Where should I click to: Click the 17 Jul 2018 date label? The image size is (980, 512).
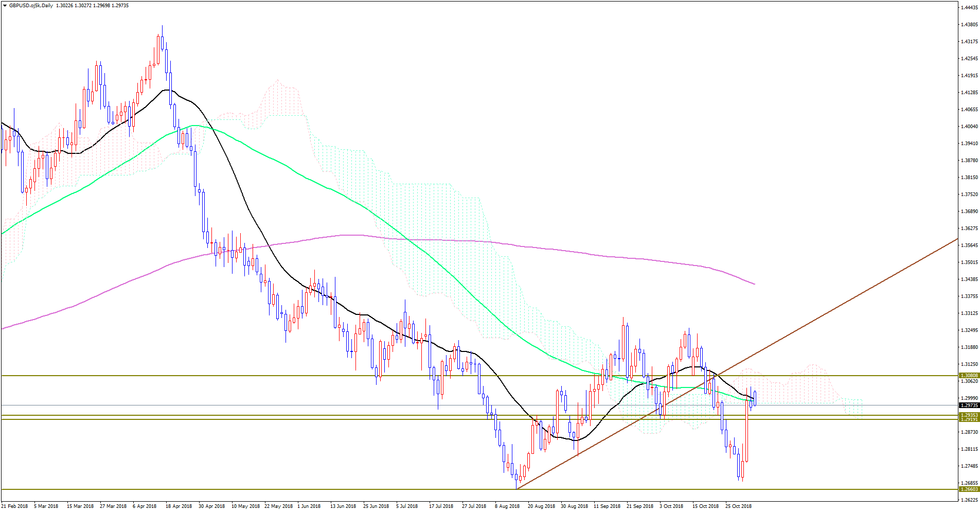point(441,506)
